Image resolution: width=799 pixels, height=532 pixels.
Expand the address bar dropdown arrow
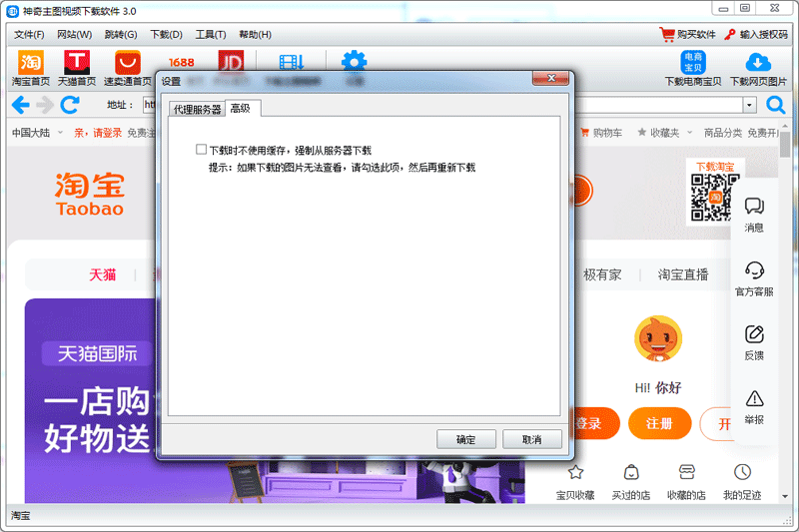[749, 105]
